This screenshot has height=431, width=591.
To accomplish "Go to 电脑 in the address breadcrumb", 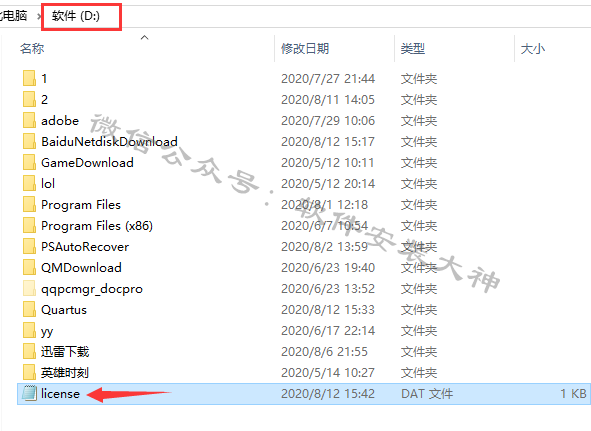I will click(14, 16).
